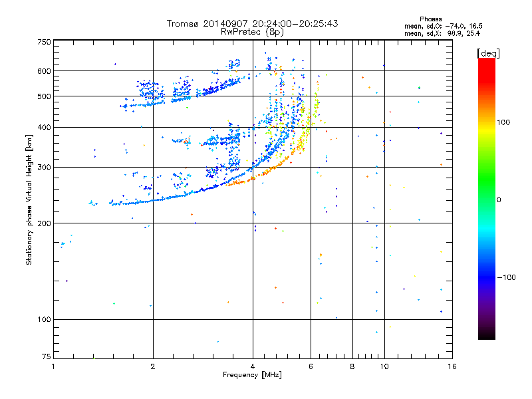
Task: Click the '4' frequency axis tick label
Action: [253, 366]
